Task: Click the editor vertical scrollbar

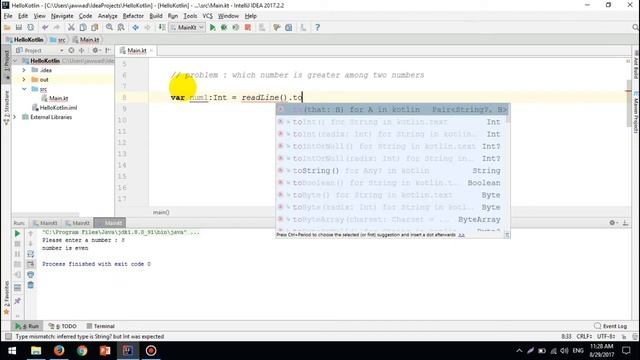Action: pos(629,103)
